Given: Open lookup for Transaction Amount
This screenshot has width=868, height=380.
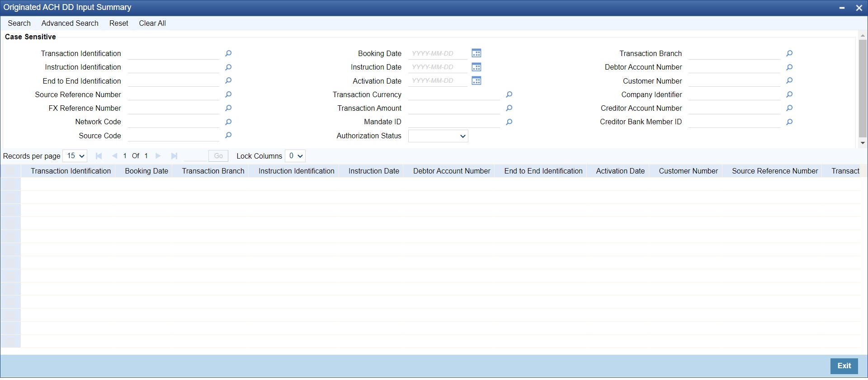Looking at the screenshot, I should (509, 108).
